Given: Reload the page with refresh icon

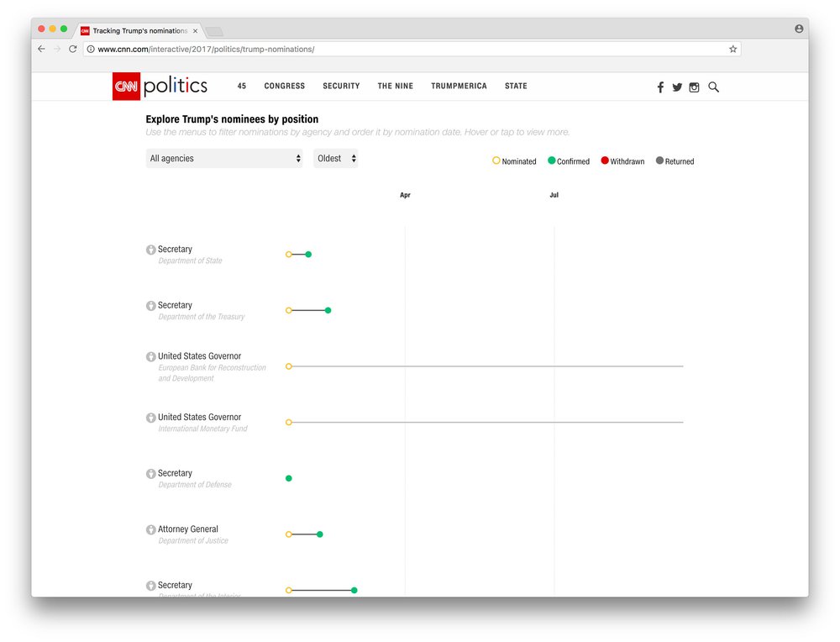Looking at the screenshot, I should coord(73,49).
